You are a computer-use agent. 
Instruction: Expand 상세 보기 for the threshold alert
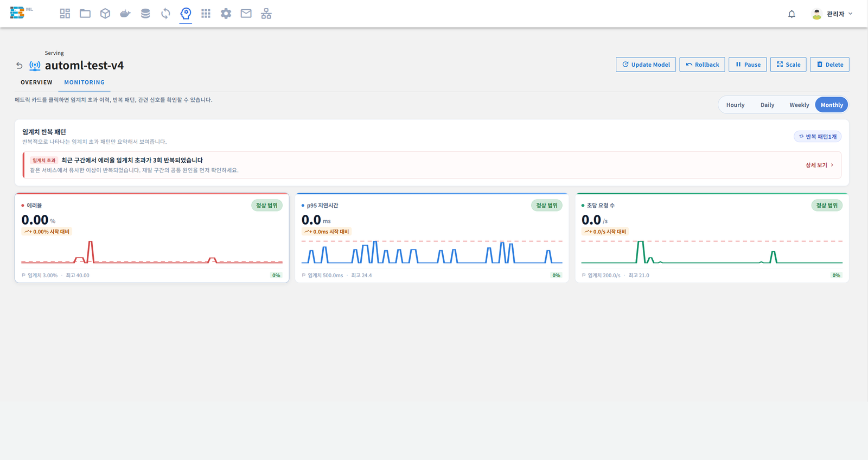tap(819, 165)
